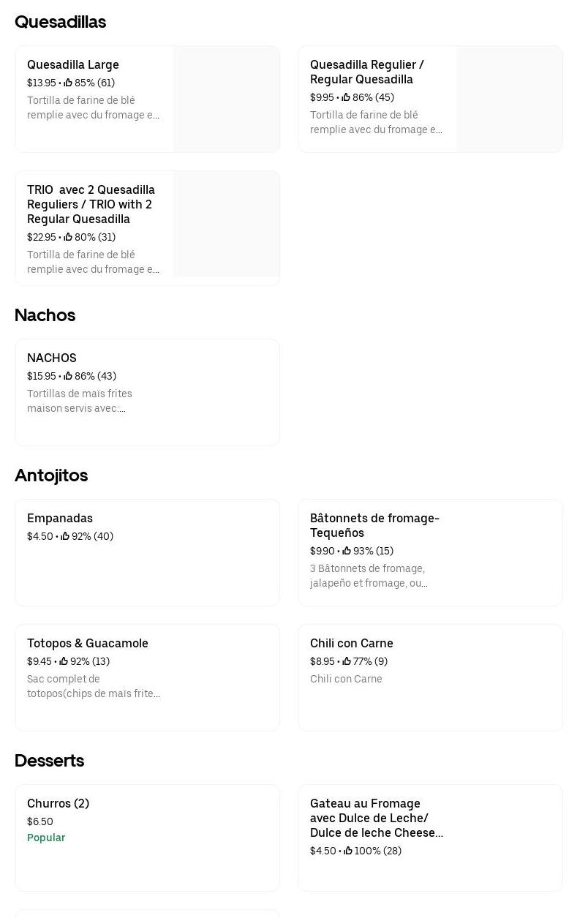Open the Churros (2) dessert title

point(59,804)
